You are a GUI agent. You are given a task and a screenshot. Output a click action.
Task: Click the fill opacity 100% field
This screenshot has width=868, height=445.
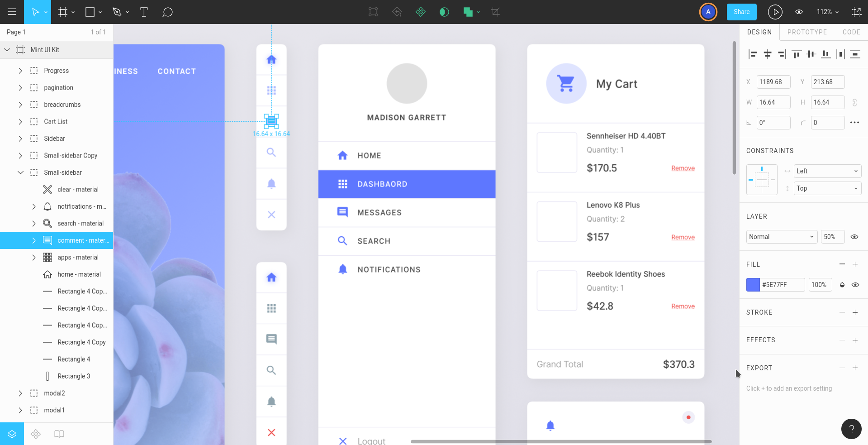point(820,285)
